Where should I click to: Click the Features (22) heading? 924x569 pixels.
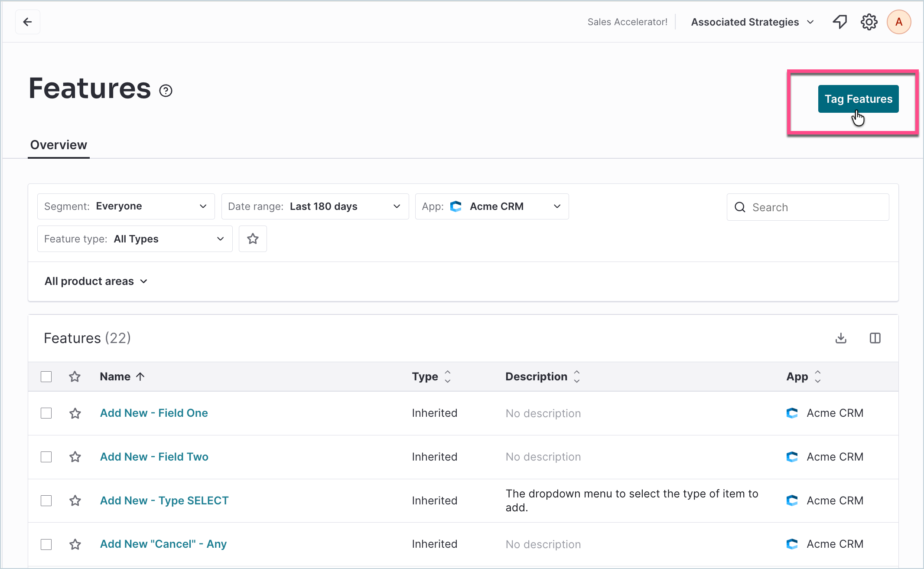87,338
